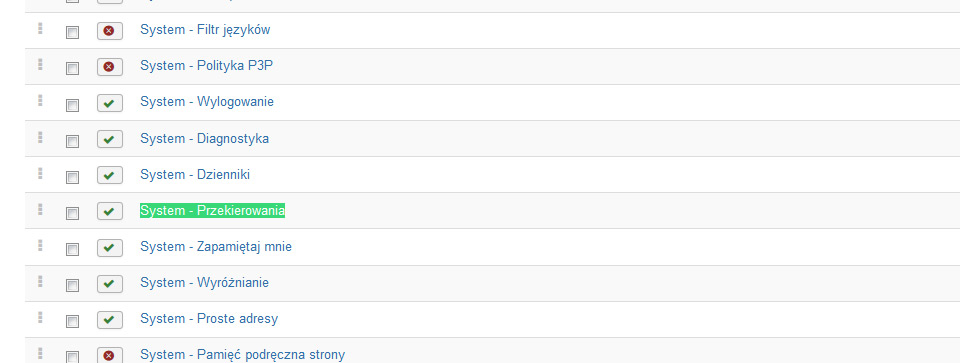960x363 pixels.
Task: Toggle green checkmark for System - Diagnostyka
Action: (110, 139)
